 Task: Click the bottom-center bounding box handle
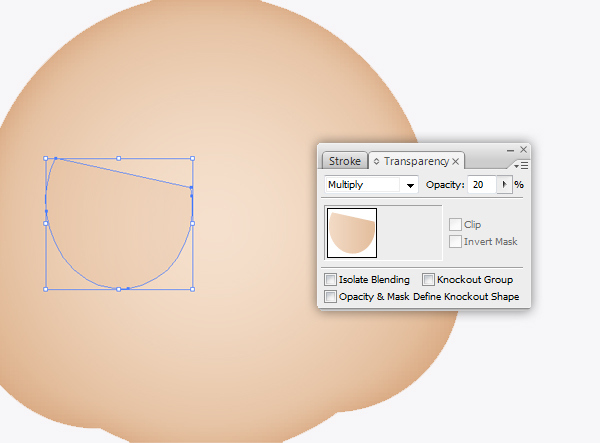click(x=119, y=289)
